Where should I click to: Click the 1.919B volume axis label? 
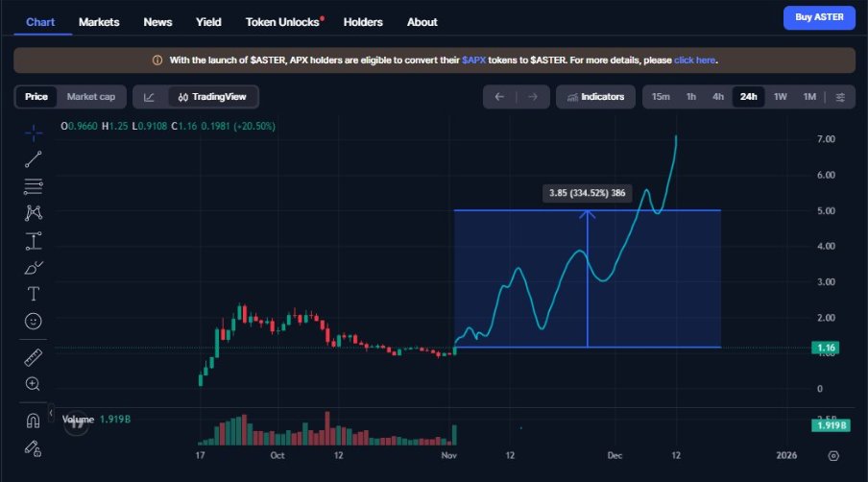coord(831,425)
